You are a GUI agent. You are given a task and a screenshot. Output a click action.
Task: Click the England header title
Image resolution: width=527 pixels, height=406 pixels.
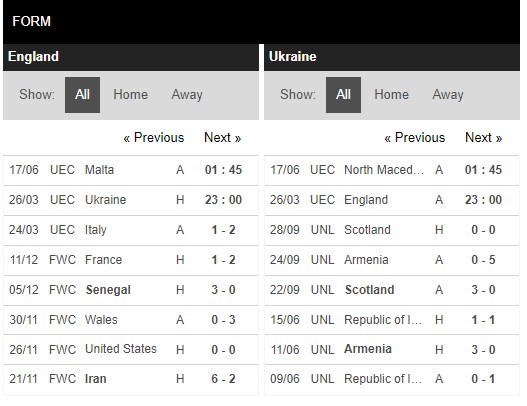click(x=33, y=56)
